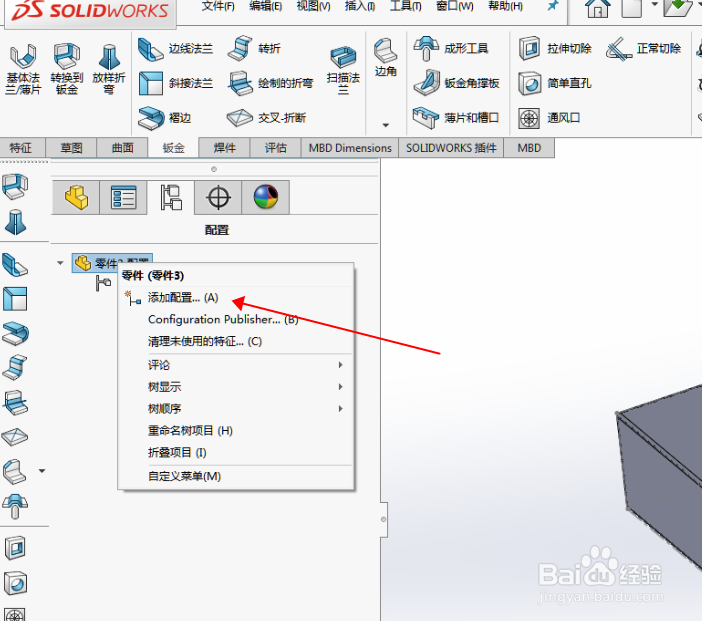This screenshot has width=702, height=621.
Task: Choose Configuration Publisher... (B)
Action: tap(236, 320)
